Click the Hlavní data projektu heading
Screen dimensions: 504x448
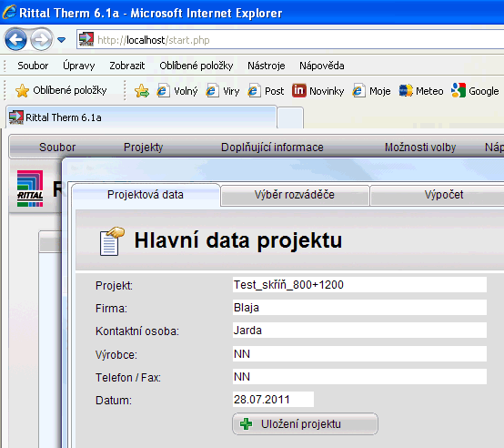click(x=238, y=241)
